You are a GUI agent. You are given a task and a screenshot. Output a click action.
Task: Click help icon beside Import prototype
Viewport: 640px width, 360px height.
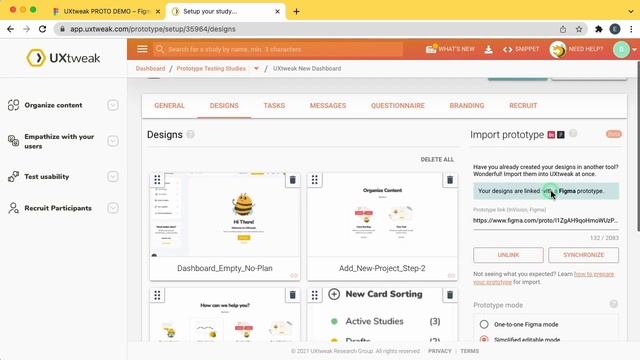point(573,133)
